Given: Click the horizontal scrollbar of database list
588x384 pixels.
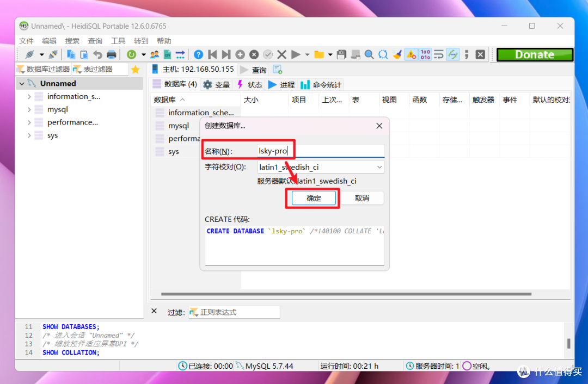Looking at the screenshot, I should click(346, 294).
